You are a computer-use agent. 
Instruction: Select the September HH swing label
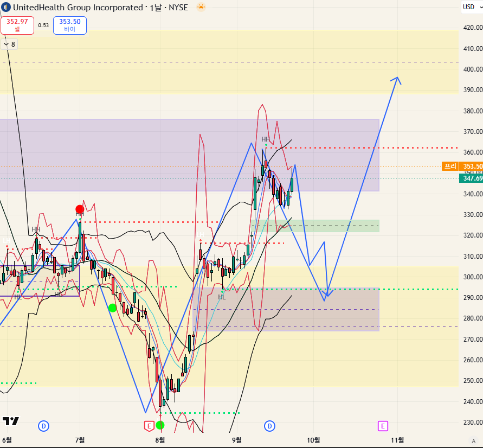click(265, 139)
